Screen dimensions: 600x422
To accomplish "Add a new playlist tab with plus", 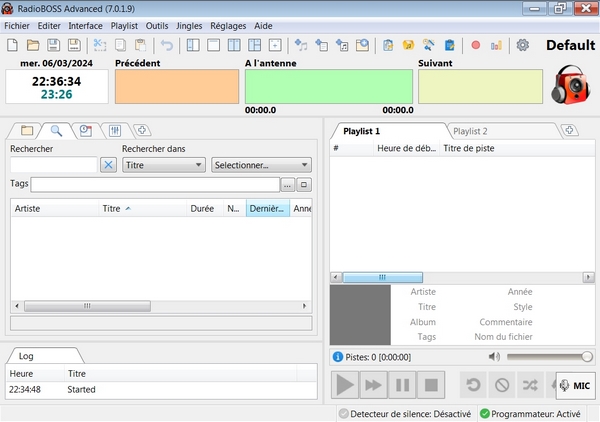I will point(569,130).
